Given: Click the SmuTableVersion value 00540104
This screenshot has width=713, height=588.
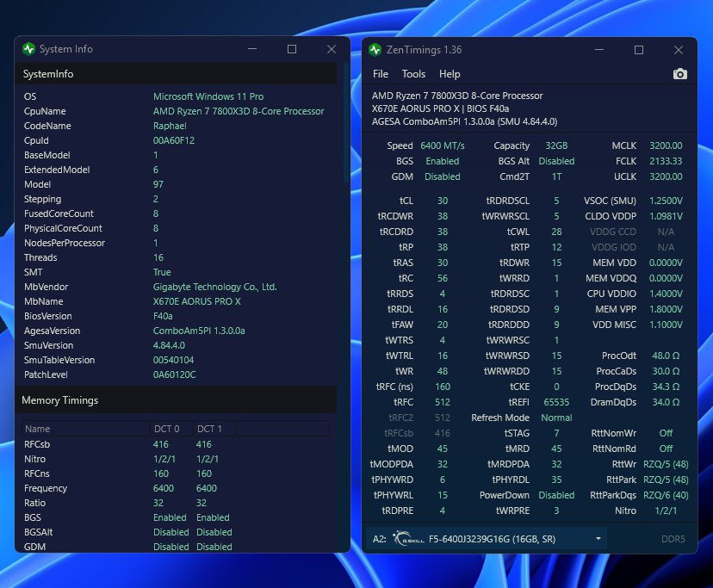Looking at the screenshot, I should pos(173,360).
